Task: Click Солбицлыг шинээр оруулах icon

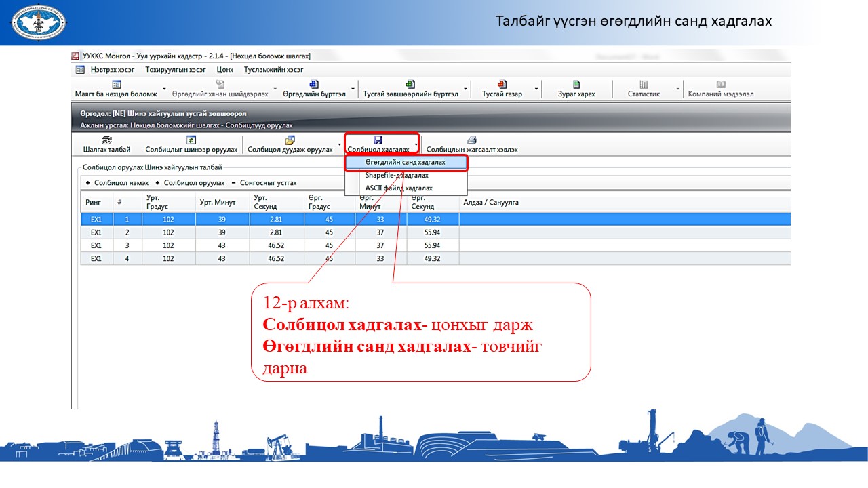Action: click(191, 140)
